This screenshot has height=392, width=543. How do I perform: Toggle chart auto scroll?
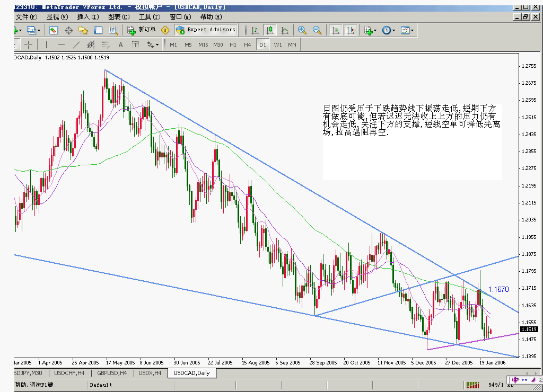click(x=335, y=30)
